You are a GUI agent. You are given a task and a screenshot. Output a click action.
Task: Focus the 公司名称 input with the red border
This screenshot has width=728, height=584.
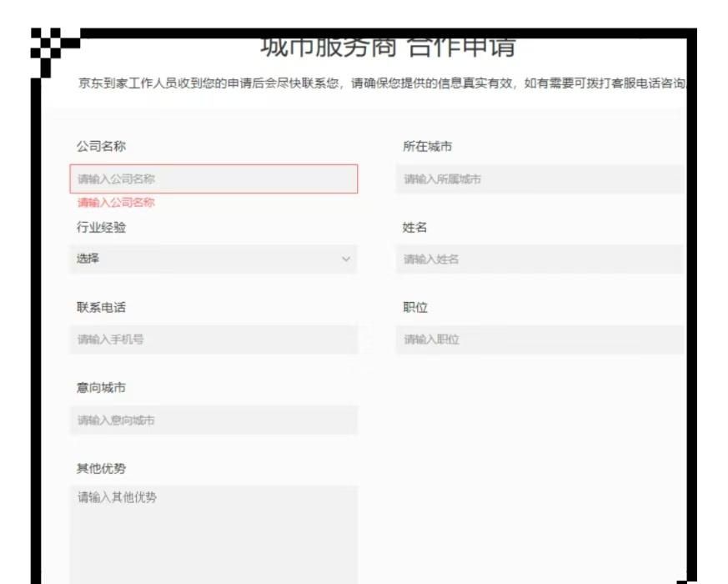point(213,179)
